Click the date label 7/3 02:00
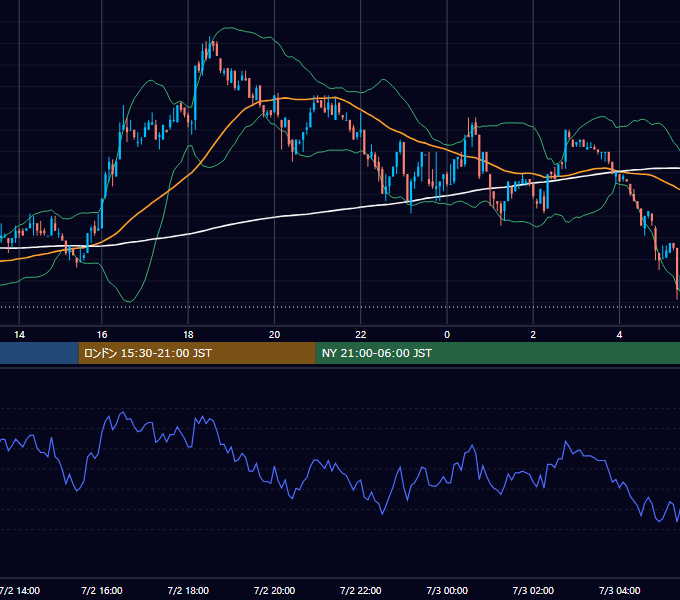 533,590
